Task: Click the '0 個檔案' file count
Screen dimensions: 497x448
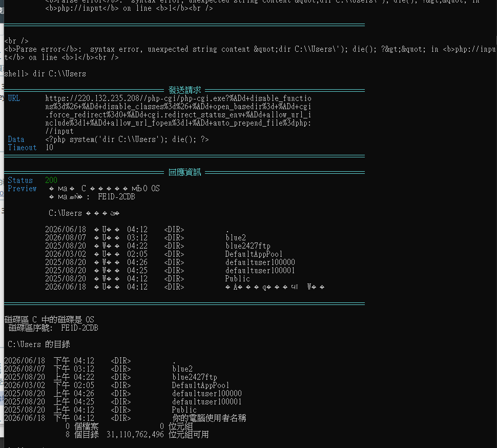Action: click(x=82, y=427)
